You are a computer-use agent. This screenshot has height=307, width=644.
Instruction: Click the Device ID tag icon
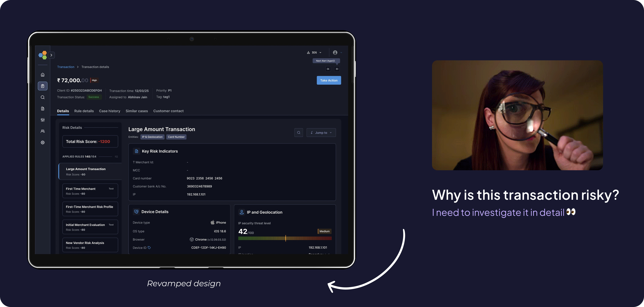pyautogui.click(x=149, y=248)
